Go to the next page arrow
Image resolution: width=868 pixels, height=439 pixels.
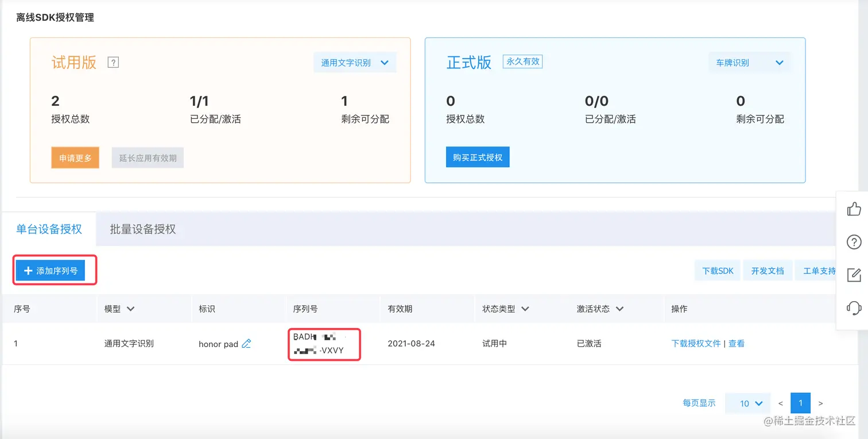pyautogui.click(x=821, y=403)
